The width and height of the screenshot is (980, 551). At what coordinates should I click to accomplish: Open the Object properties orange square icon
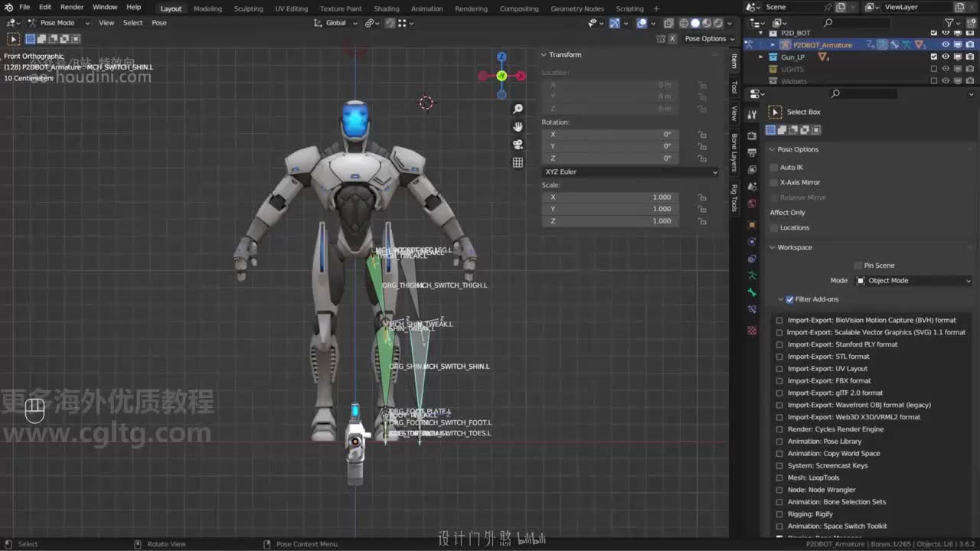point(752,225)
